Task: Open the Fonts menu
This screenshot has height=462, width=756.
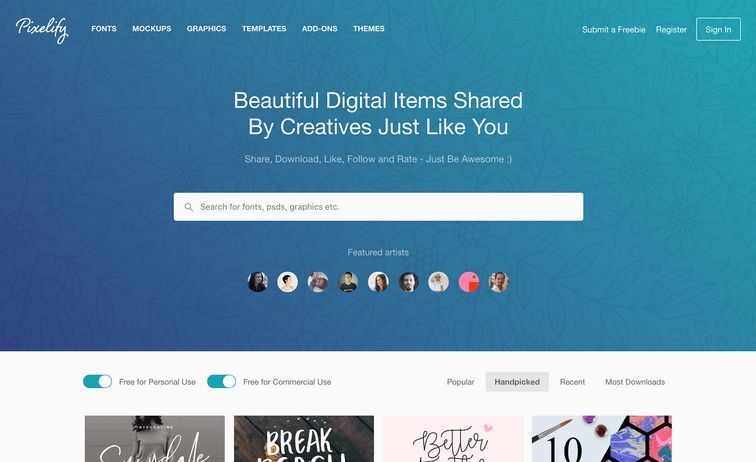Action: point(104,29)
